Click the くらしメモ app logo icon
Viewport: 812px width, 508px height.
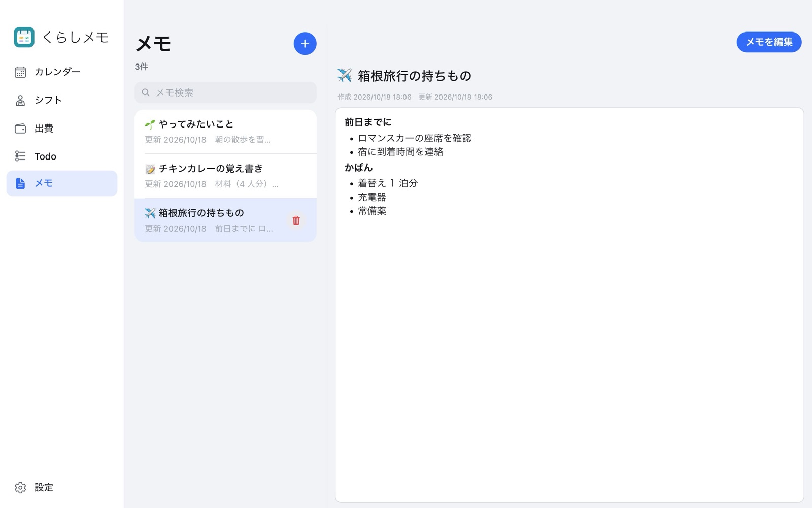tap(24, 37)
